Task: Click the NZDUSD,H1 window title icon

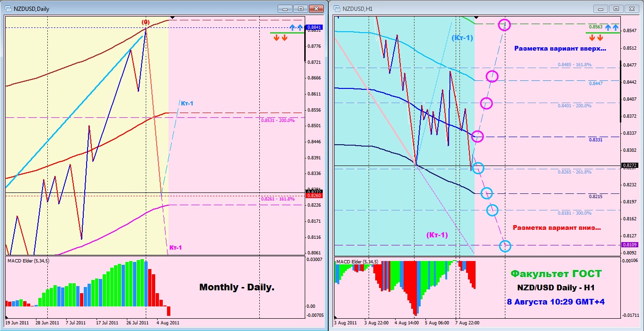Action: point(337,9)
